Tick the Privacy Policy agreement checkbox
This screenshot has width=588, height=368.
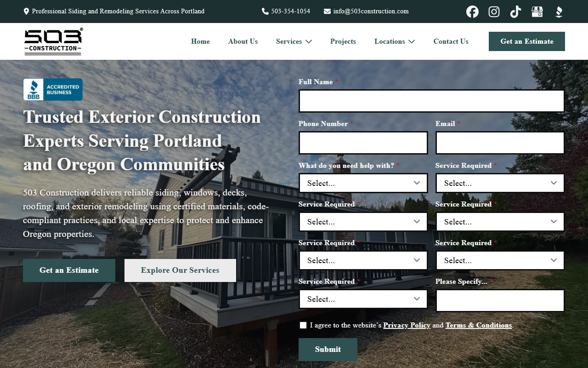[x=303, y=325]
